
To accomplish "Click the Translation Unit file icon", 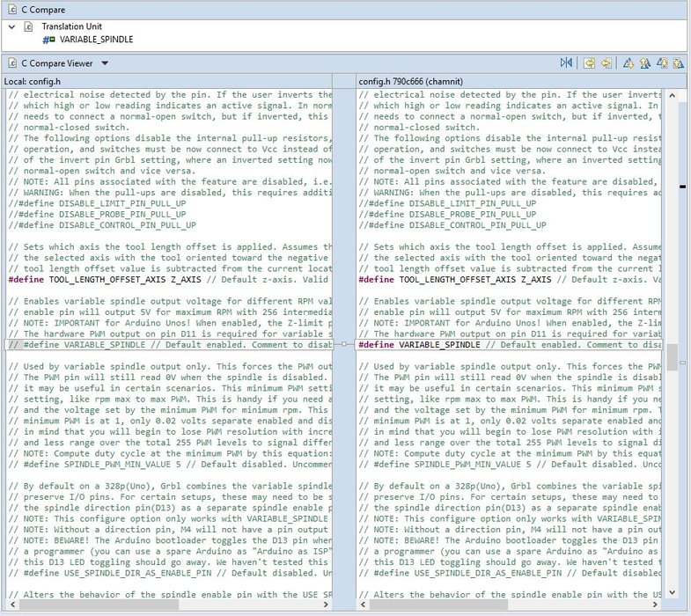I will [x=28, y=26].
